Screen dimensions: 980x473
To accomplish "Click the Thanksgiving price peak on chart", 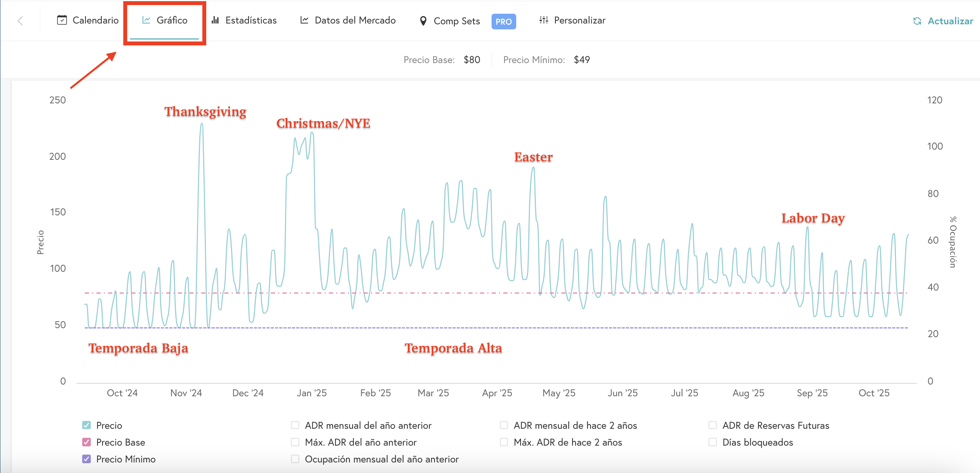I will 202,125.
